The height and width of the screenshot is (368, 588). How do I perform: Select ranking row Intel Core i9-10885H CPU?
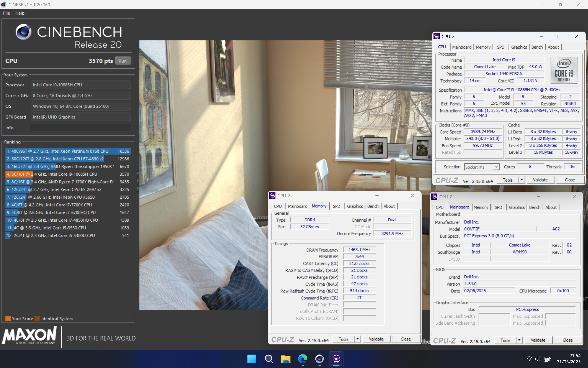tap(68, 174)
